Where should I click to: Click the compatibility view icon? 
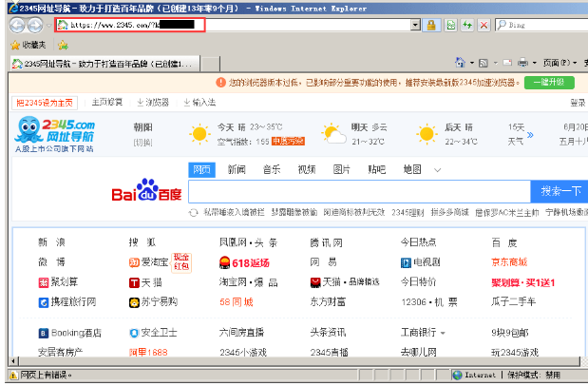click(x=451, y=25)
